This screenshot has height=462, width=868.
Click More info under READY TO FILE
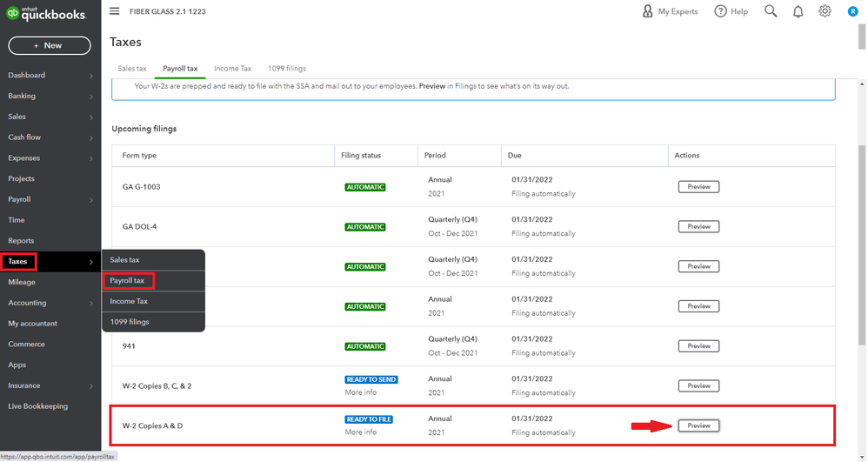pyautogui.click(x=361, y=432)
